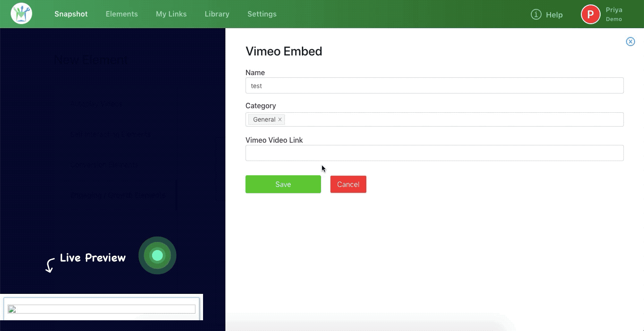
Task: Open the Category selection field
Action: (x=434, y=119)
